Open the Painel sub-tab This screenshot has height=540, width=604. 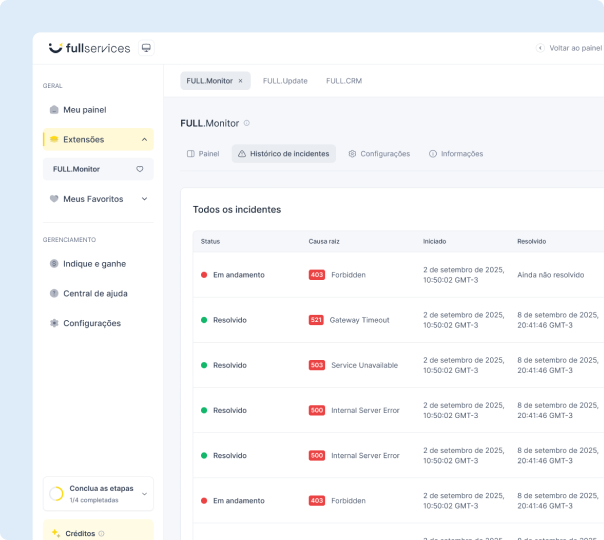(203, 154)
